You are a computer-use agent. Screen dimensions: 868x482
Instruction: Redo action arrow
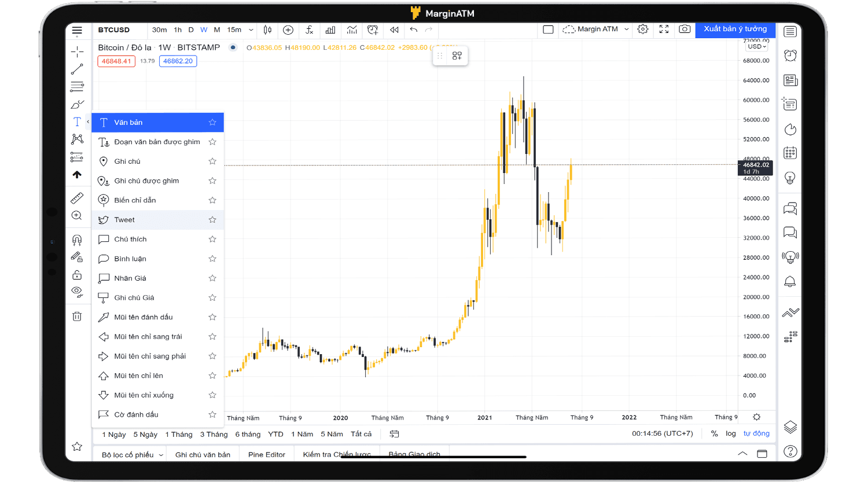[x=429, y=30]
